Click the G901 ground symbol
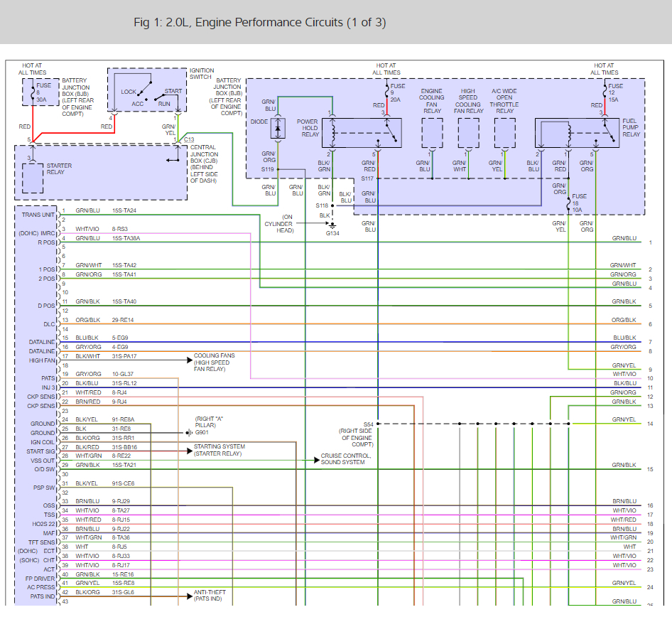Image resolution: width=672 pixels, height=617 pixels. [189, 432]
